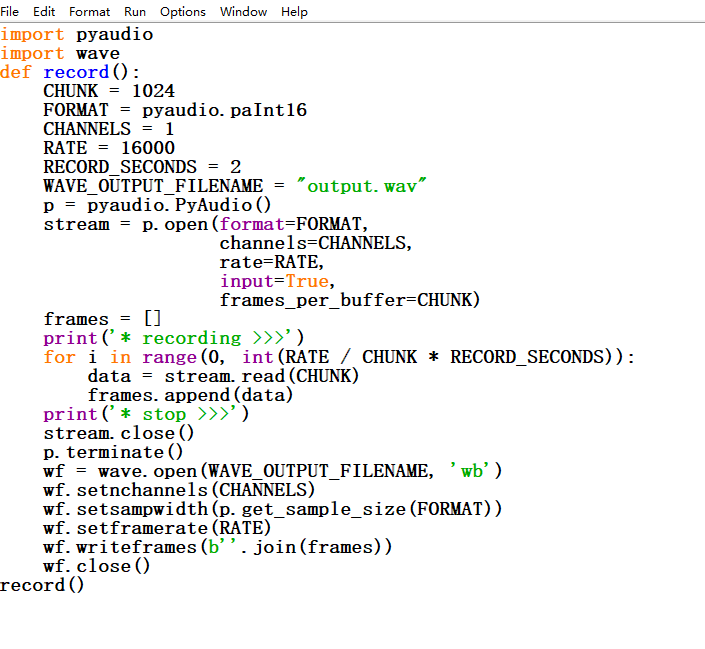Viewport: 705px width, 649px height.
Task: Click the 'p = pyaudio.PyAudio()' line
Action: [157, 205]
